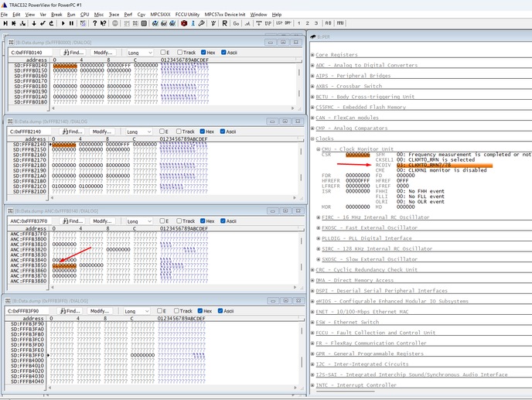Start execution with the Go play icon

tap(63, 23)
